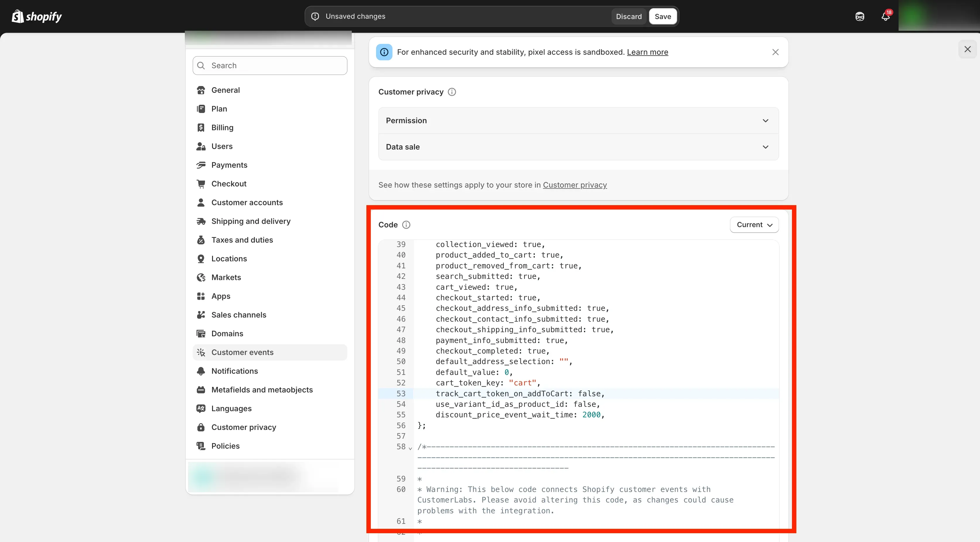Open the Sidekick assistant icon

[x=860, y=16]
